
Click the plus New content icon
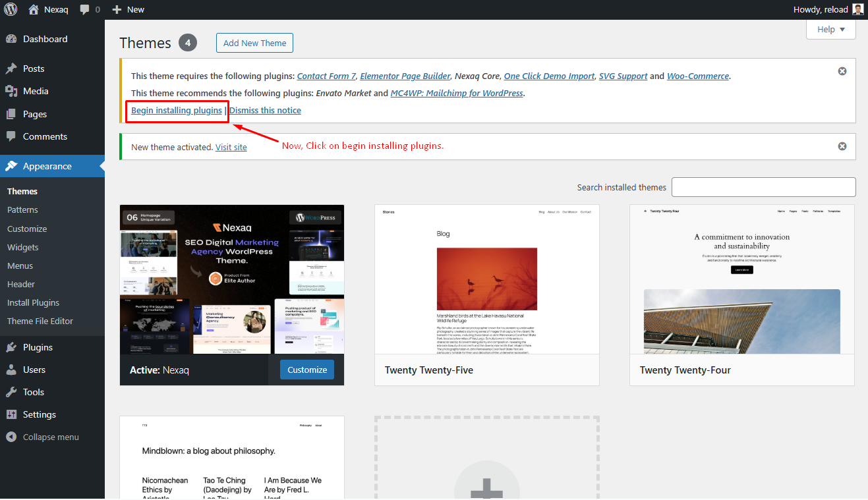click(x=117, y=10)
